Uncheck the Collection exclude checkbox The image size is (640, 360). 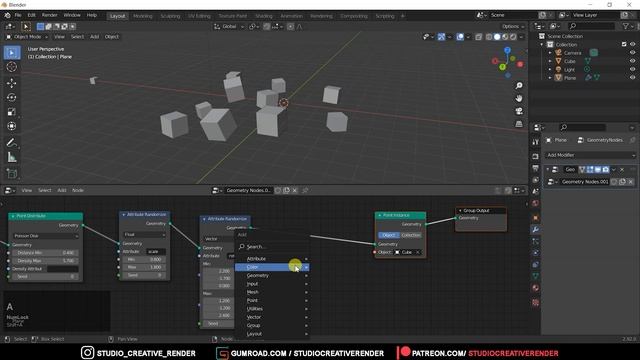pyautogui.click(x=624, y=44)
